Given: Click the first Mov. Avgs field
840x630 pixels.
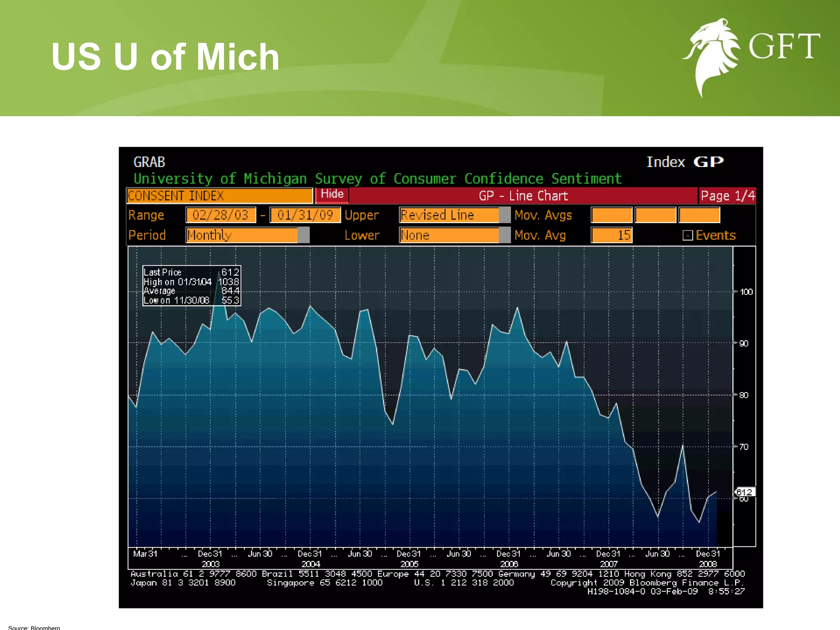Looking at the screenshot, I should (x=612, y=215).
